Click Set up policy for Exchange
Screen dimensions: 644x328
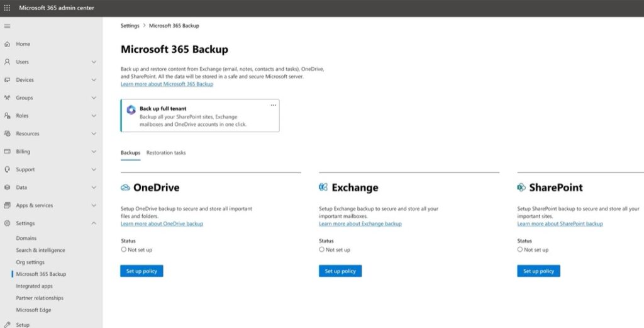pos(340,271)
